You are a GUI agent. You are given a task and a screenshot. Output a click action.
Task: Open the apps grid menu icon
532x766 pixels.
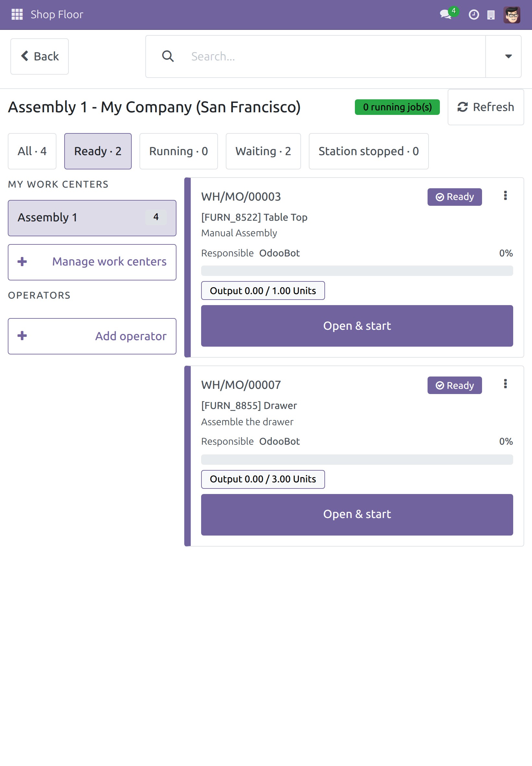(x=17, y=14)
